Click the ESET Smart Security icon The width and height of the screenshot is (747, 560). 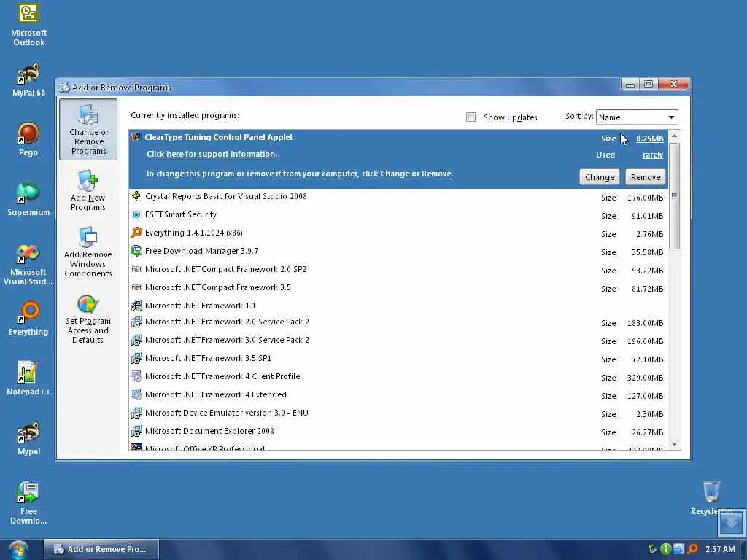(136, 214)
